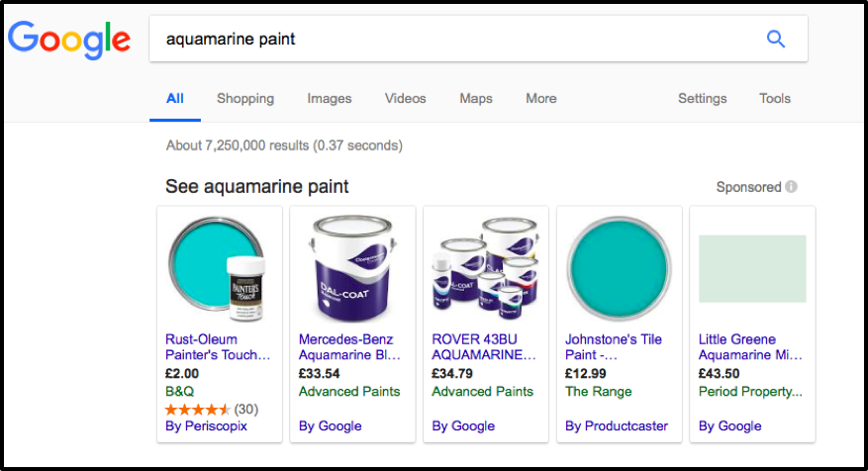Image resolution: width=868 pixels, height=471 pixels.
Task: Click the ROVER 43BU paint cans image
Action: pos(484,265)
